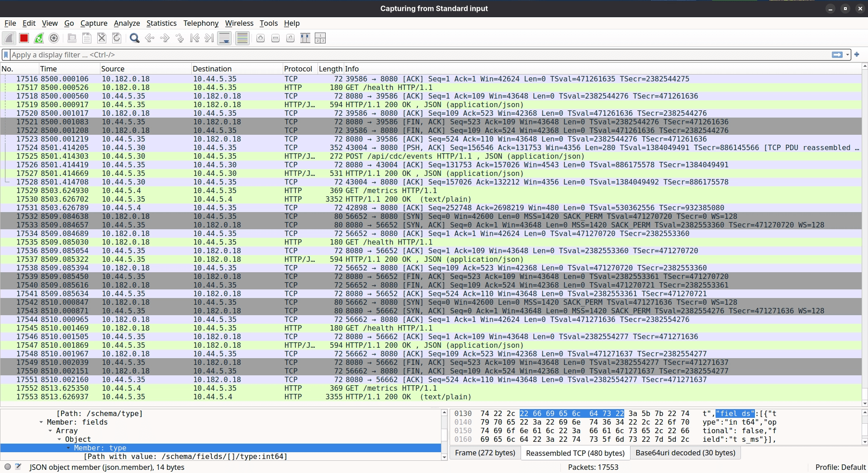Open the Statistics menu
Image resolution: width=868 pixels, height=473 pixels.
pyautogui.click(x=161, y=23)
